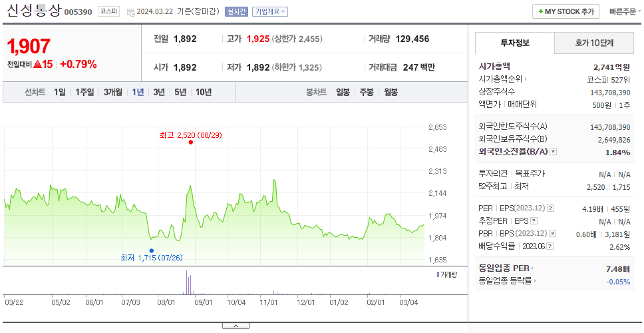Viewport: 644px width, 333px height.
Task: Click the 코스피 527위 ranking value
Action: pyautogui.click(x=609, y=79)
